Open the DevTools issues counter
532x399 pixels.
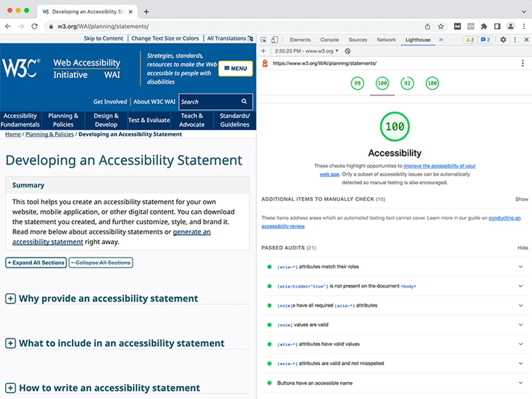pos(485,40)
